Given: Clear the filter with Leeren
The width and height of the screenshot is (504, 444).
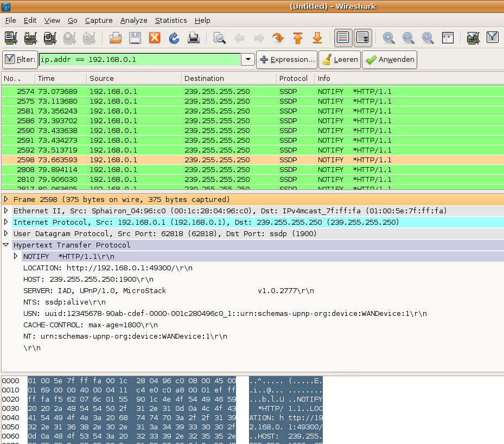Looking at the screenshot, I should (340, 60).
